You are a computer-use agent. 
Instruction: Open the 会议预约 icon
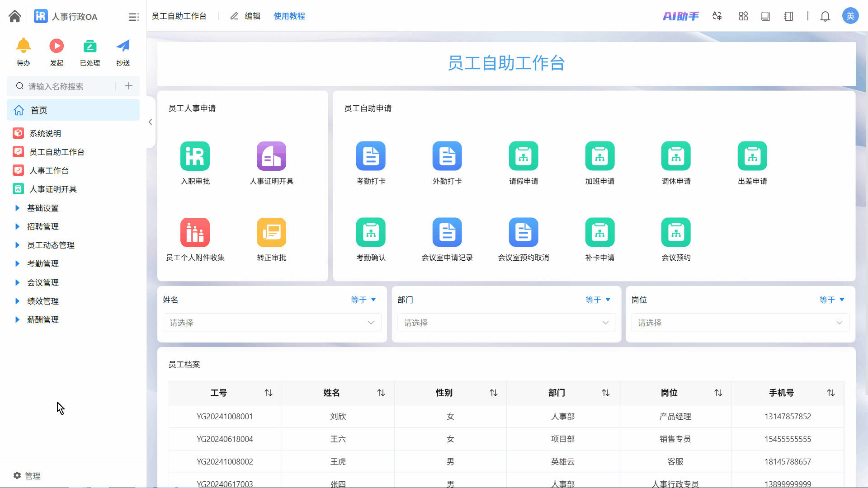[676, 233]
